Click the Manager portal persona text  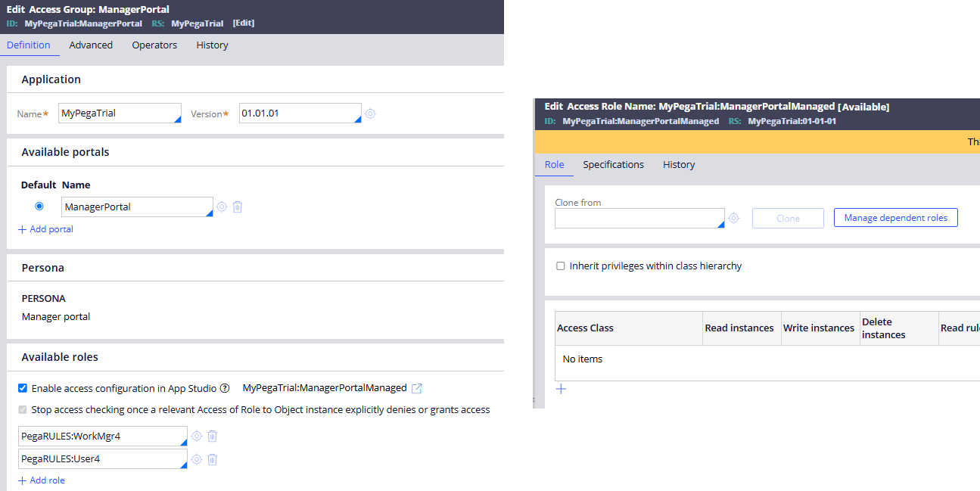pyautogui.click(x=56, y=317)
